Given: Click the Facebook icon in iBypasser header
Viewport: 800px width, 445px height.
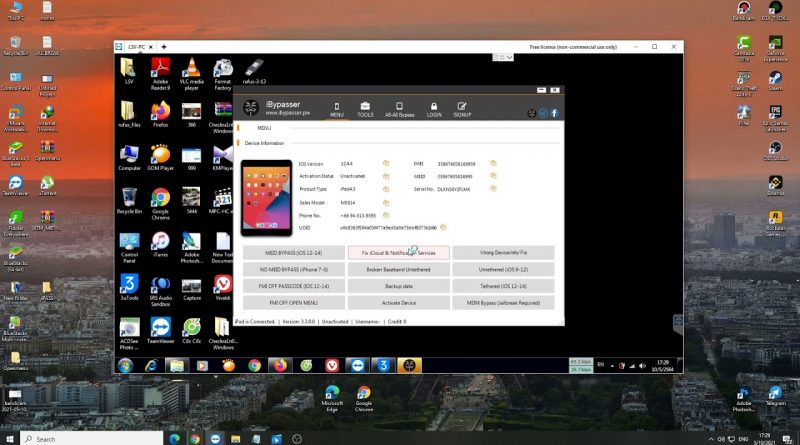Looking at the screenshot, I should click(555, 113).
